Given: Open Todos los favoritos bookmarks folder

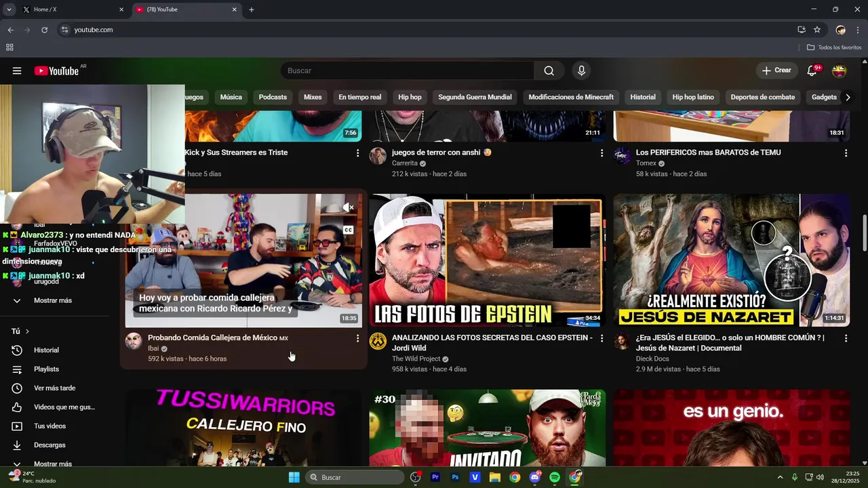Looking at the screenshot, I should pos(834,47).
